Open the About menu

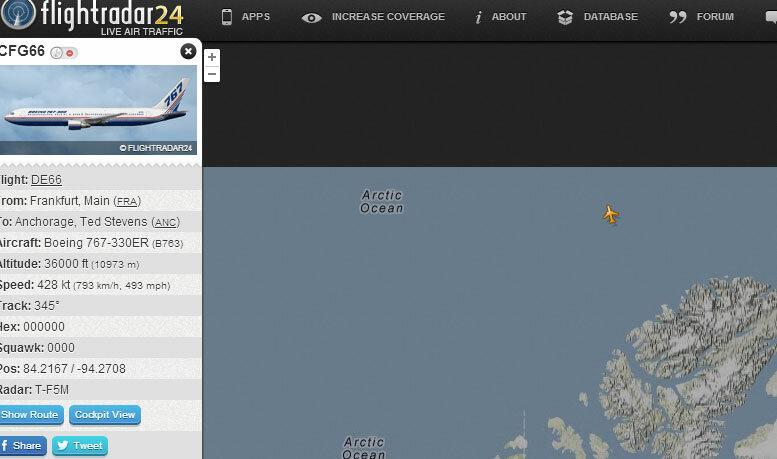click(x=509, y=17)
